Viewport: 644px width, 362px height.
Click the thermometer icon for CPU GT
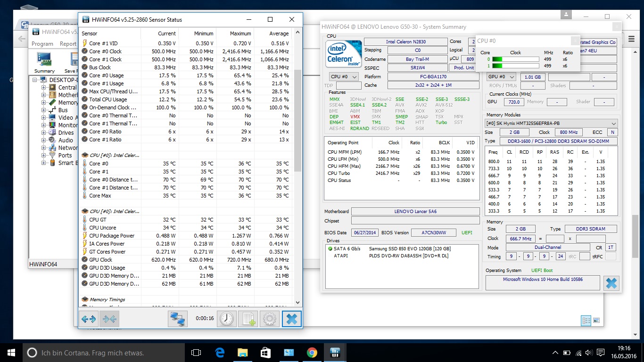pos(84,220)
